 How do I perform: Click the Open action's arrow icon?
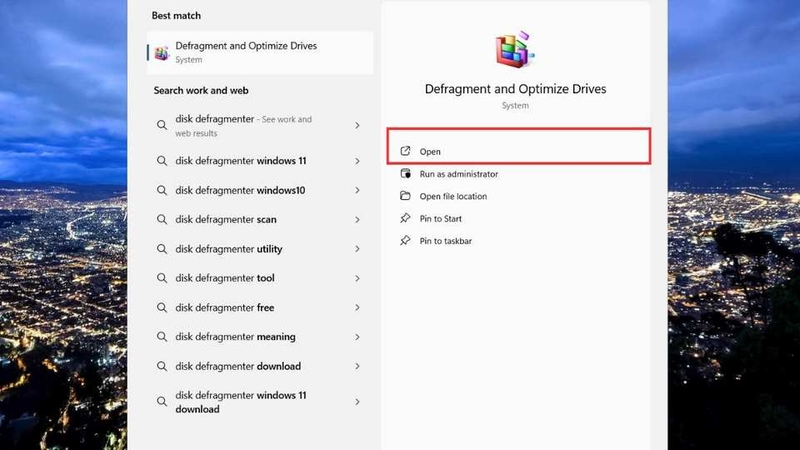405,151
